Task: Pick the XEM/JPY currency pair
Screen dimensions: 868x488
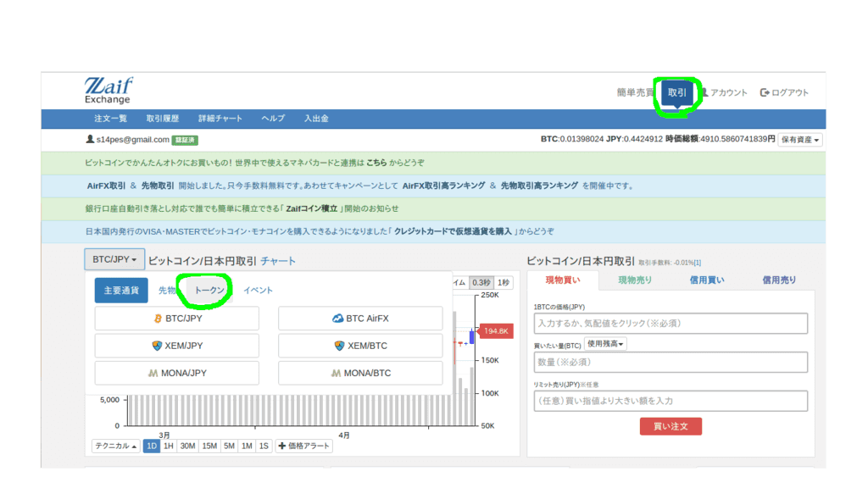Action: click(177, 346)
